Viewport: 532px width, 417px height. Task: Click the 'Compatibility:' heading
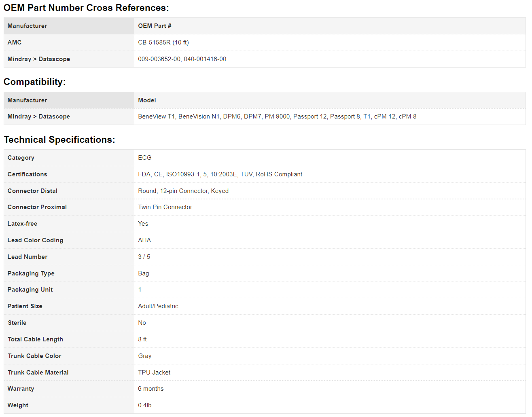(35, 82)
